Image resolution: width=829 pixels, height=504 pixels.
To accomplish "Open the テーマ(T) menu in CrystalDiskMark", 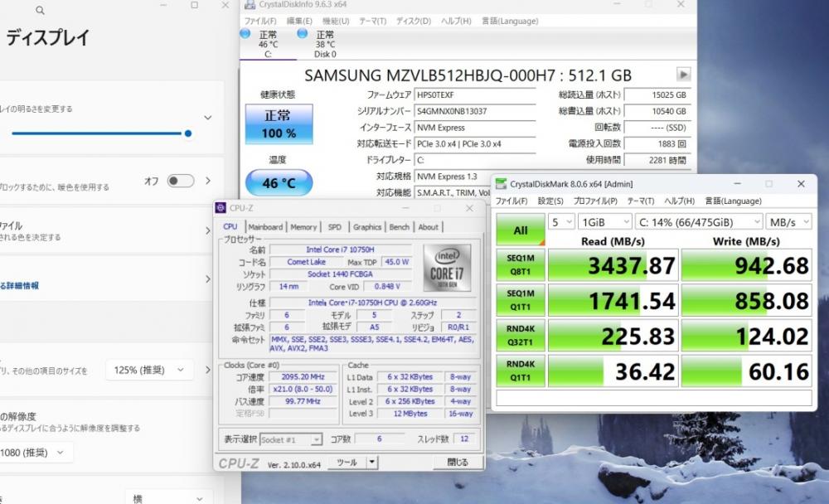I will click(x=641, y=201).
